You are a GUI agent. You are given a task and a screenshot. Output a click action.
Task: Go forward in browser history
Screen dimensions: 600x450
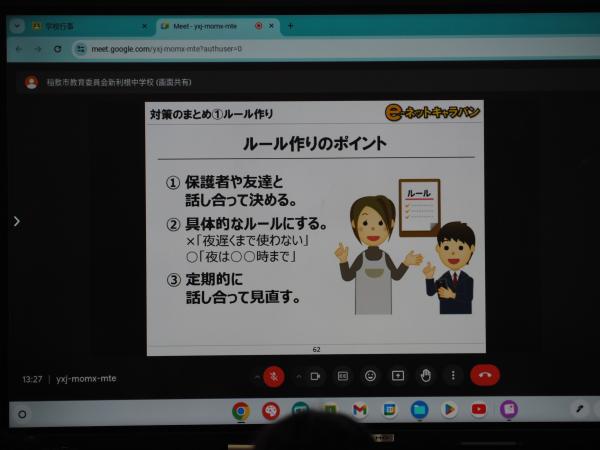[x=38, y=49]
